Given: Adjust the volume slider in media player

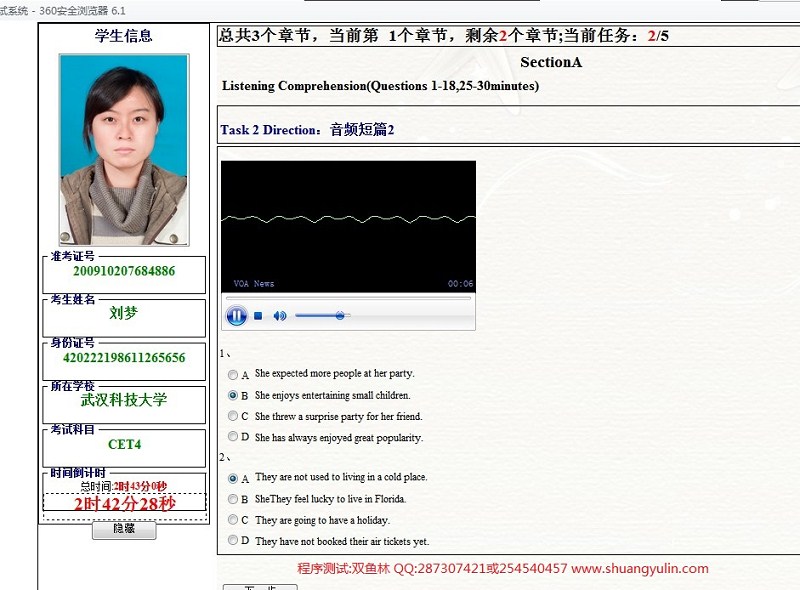Looking at the screenshot, I should tap(339, 316).
